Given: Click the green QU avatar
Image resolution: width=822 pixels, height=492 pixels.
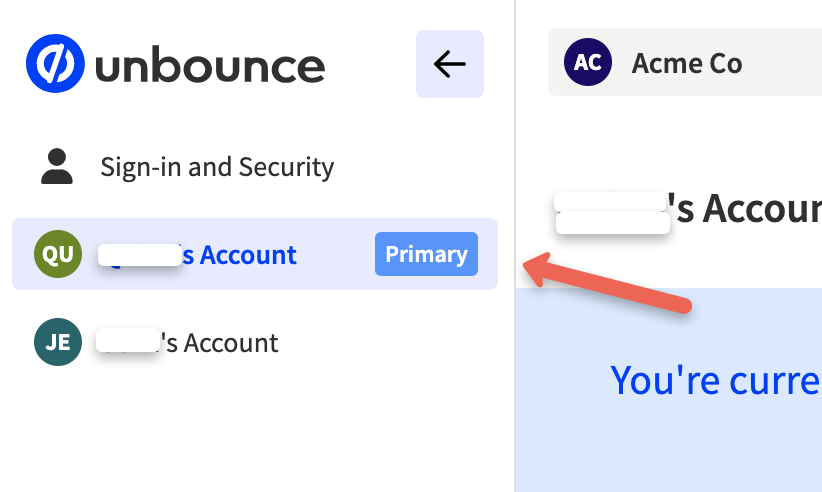Looking at the screenshot, I should pos(58,254).
